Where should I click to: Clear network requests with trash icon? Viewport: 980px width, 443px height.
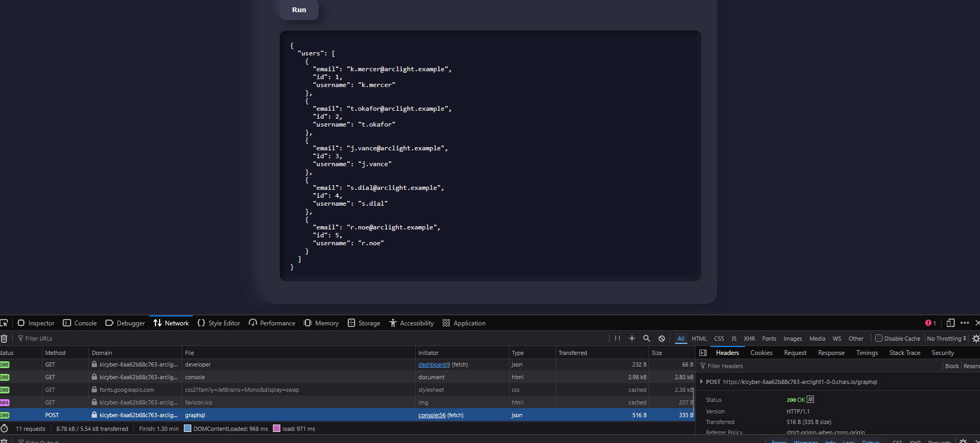[x=4, y=339]
